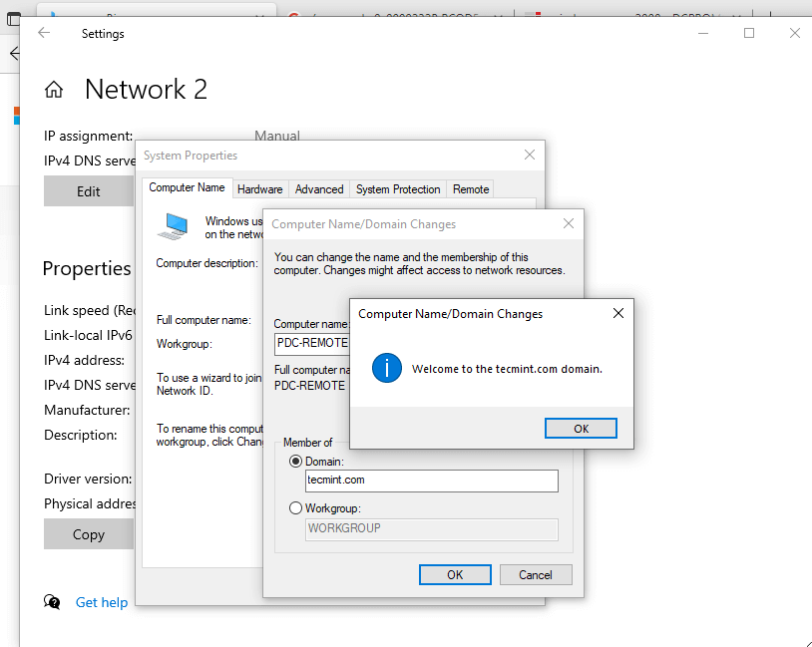Click the 'IP assignment:' label

pyautogui.click(x=89, y=137)
